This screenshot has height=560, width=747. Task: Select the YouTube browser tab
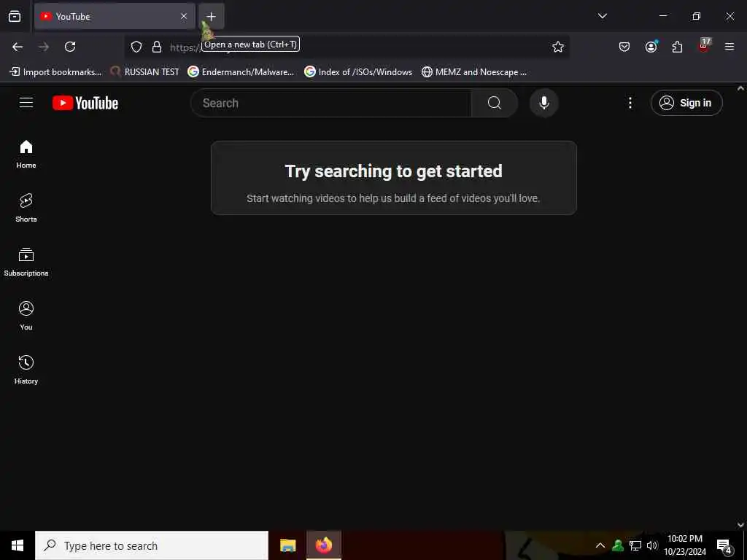(115, 16)
